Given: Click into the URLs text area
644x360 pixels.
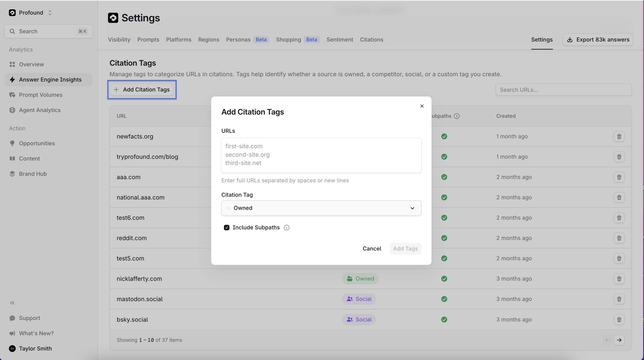Looking at the screenshot, I should pyautogui.click(x=321, y=155).
